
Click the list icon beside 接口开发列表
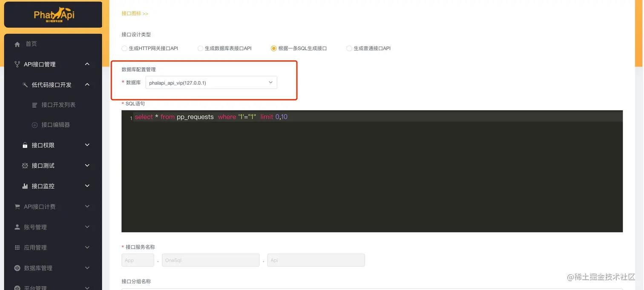[x=35, y=105]
